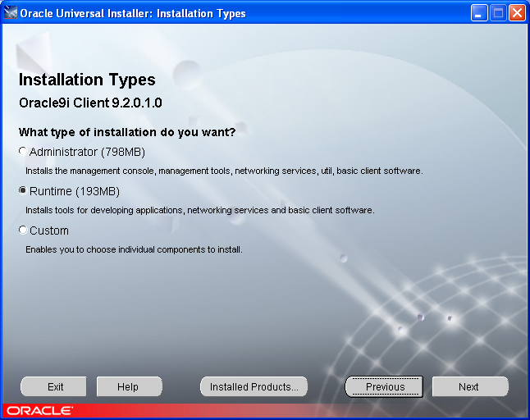
Task: Click the Administrator description about management console
Action: 224,171
